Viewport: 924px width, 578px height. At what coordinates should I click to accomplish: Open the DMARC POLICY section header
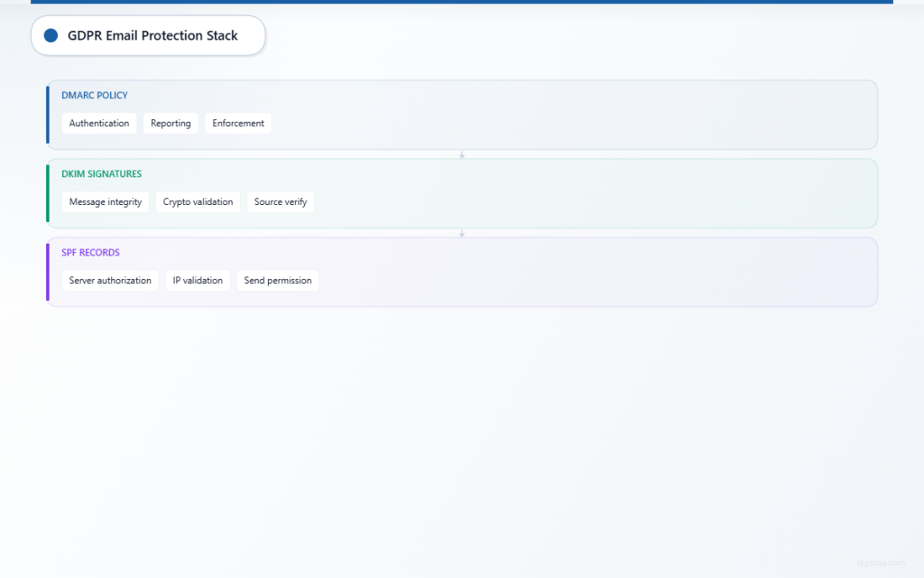coord(95,95)
